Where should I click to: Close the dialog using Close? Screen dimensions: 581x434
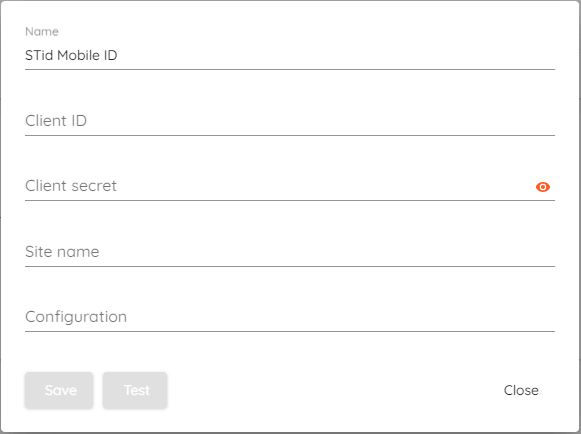521,390
